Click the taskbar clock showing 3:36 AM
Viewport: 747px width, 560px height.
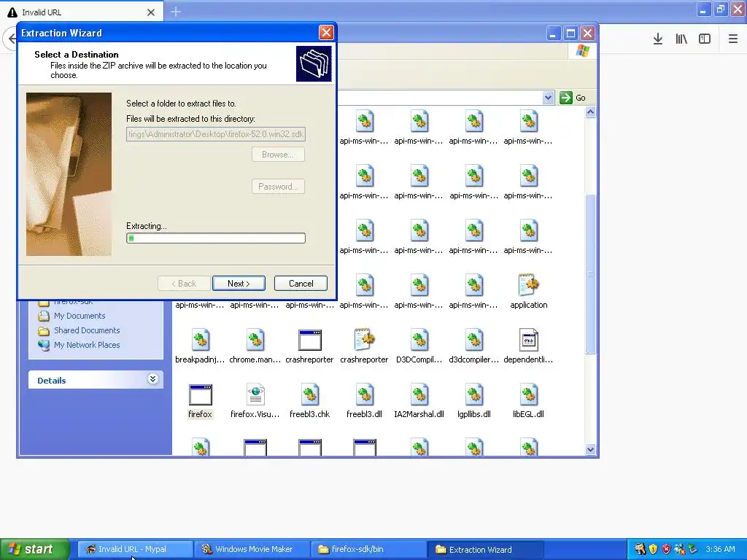pyautogui.click(x=720, y=549)
